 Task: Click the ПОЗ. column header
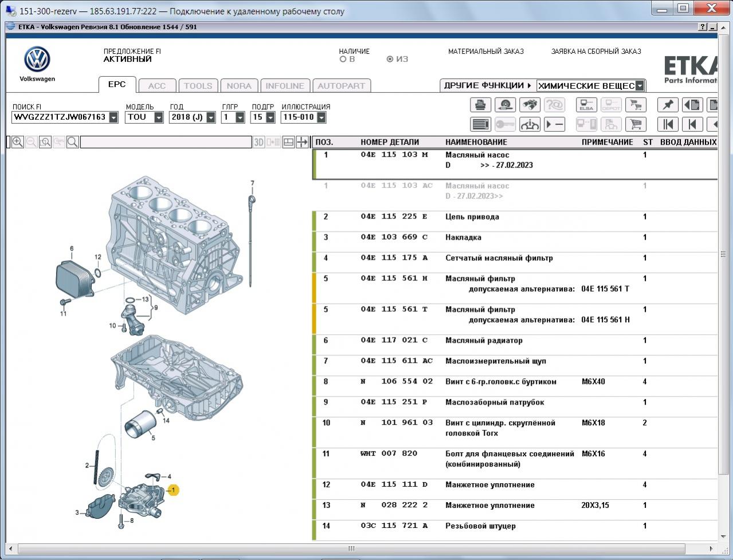[324, 142]
